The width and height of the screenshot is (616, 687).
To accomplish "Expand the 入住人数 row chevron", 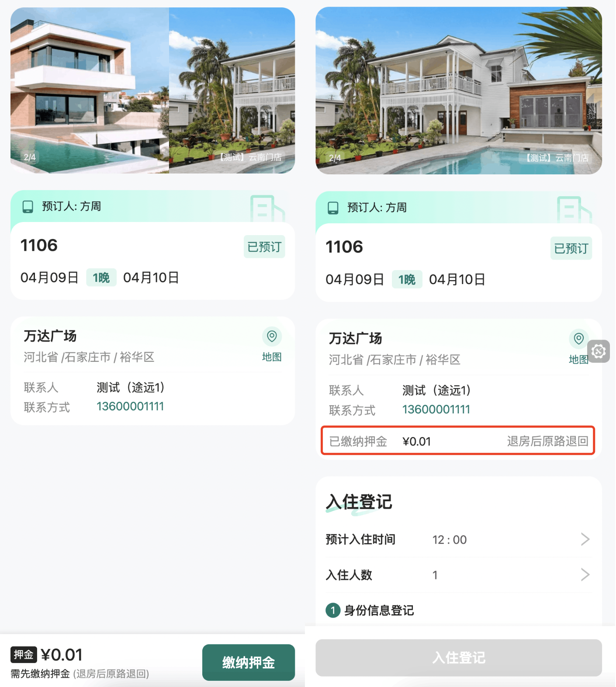I will (585, 575).
